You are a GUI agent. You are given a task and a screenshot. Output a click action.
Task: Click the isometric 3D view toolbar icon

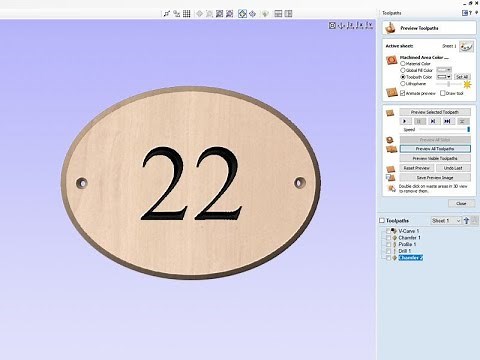[x=242, y=14]
